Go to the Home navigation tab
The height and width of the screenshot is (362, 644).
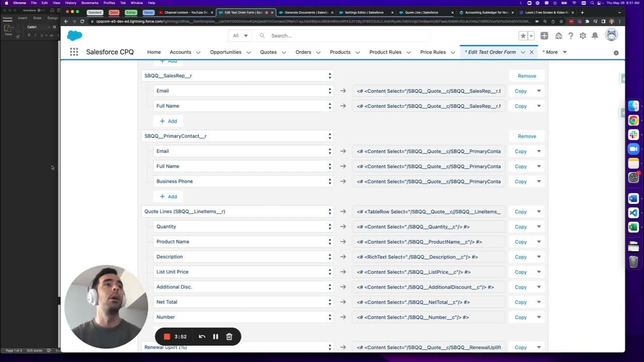tap(154, 52)
